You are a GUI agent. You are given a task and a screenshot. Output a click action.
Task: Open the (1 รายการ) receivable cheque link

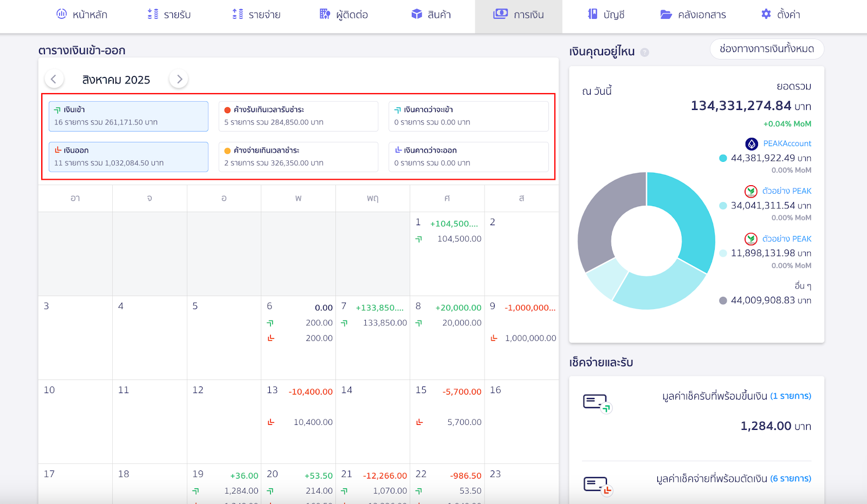click(791, 396)
